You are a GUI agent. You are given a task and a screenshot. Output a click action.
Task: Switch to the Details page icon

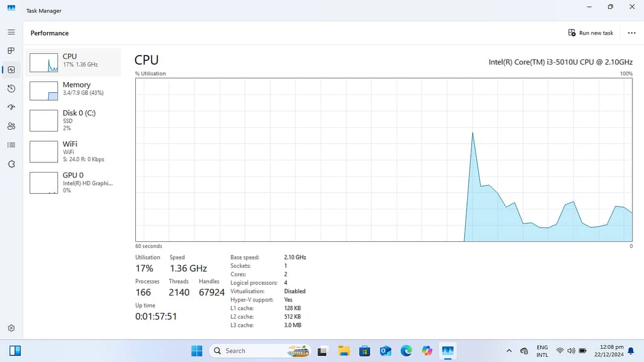11,145
